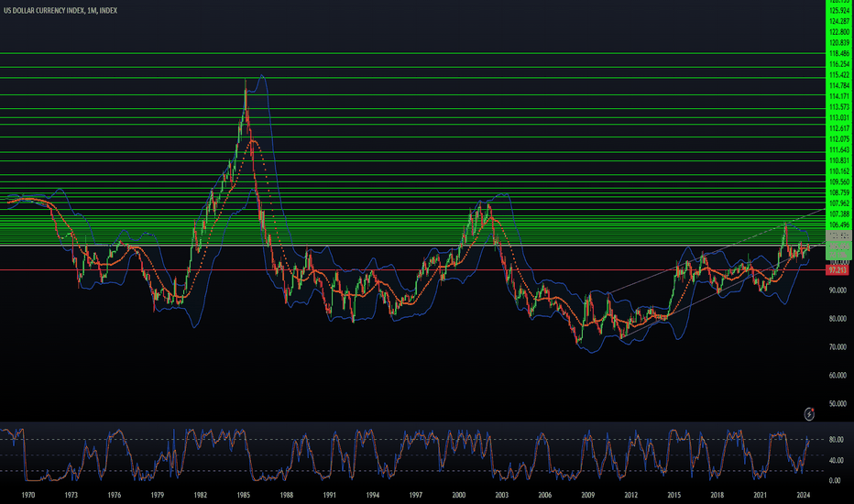Click the 109.560 price level label
854x504 pixels.
coord(839,182)
